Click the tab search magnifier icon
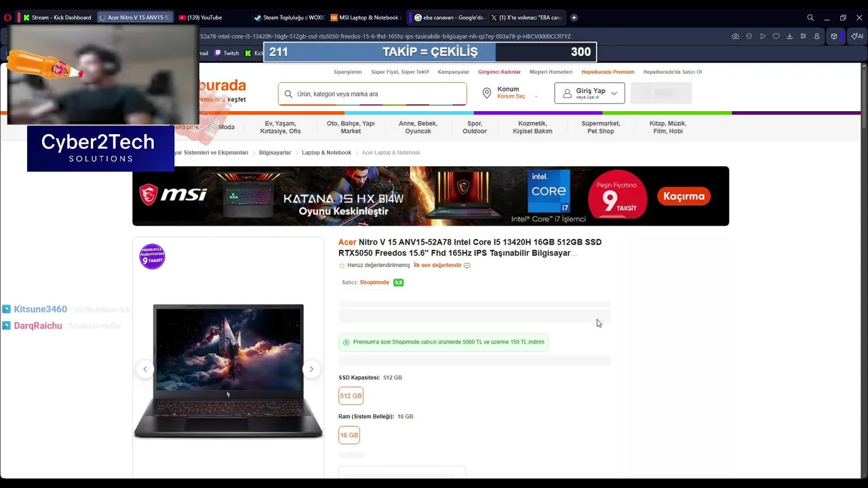 point(810,18)
